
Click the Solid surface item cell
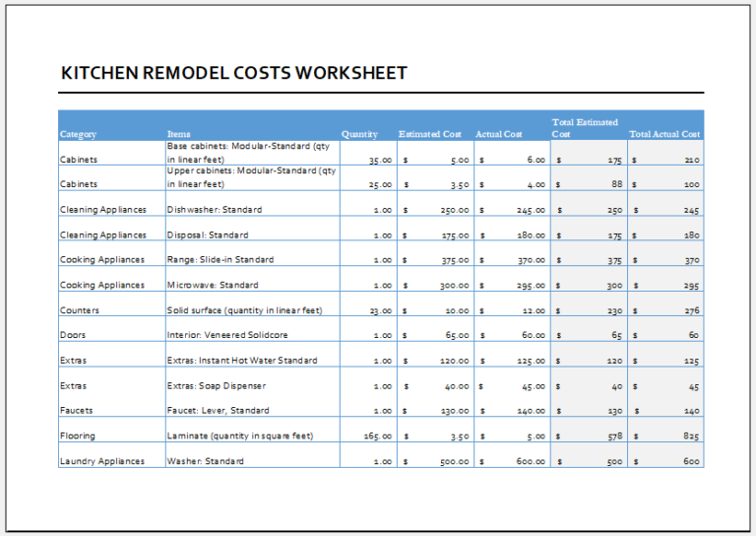click(253, 303)
